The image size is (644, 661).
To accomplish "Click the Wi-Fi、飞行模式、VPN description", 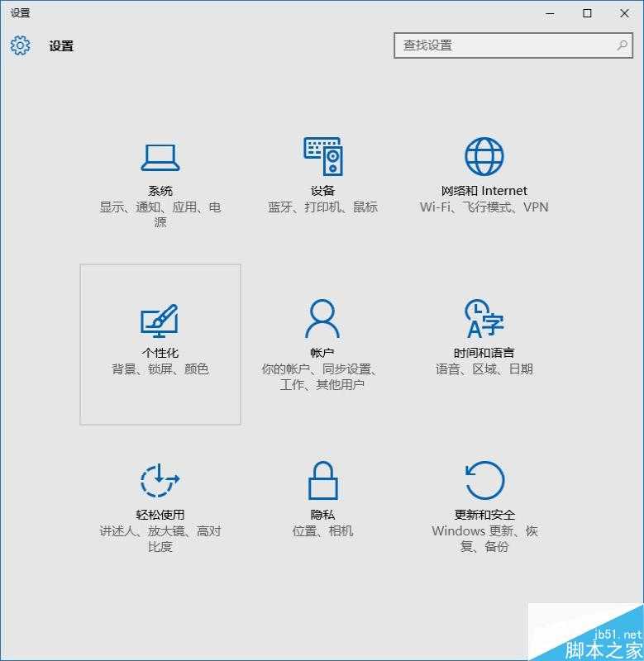I will pos(484,207).
